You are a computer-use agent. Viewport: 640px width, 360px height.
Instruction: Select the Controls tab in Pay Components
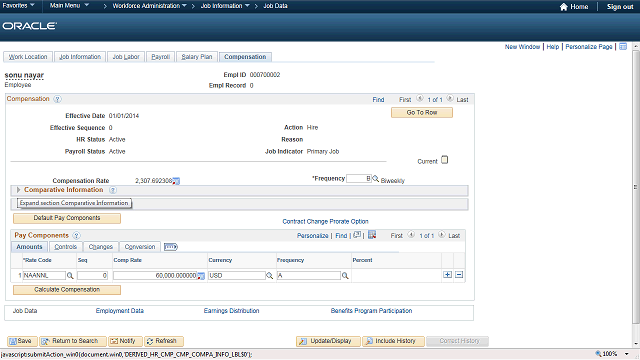tap(65, 247)
